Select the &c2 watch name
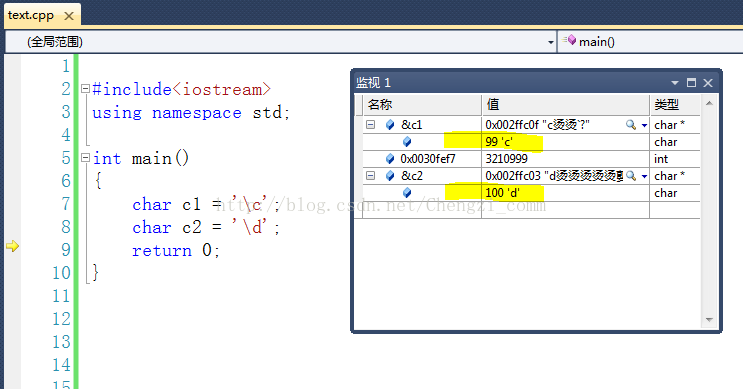This screenshot has width=743, height=389. pos(411,176)
